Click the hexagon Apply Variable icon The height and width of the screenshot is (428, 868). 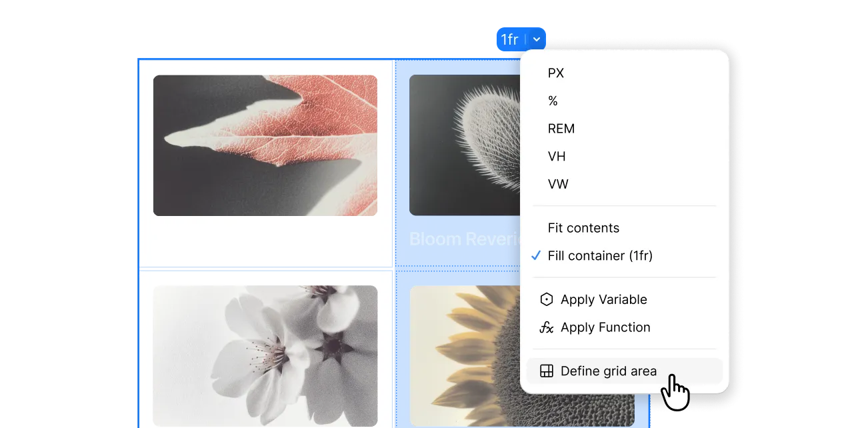pyautogui.click(x=547, y=299)
